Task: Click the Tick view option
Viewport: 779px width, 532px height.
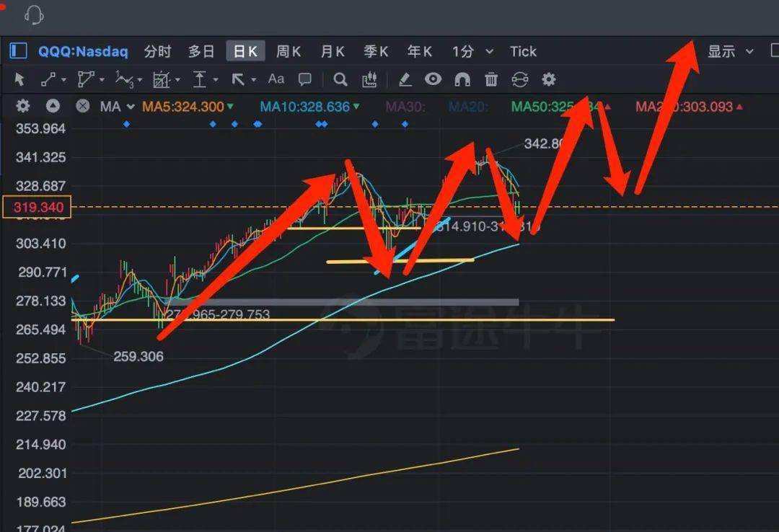Action: tap(523, 51)
